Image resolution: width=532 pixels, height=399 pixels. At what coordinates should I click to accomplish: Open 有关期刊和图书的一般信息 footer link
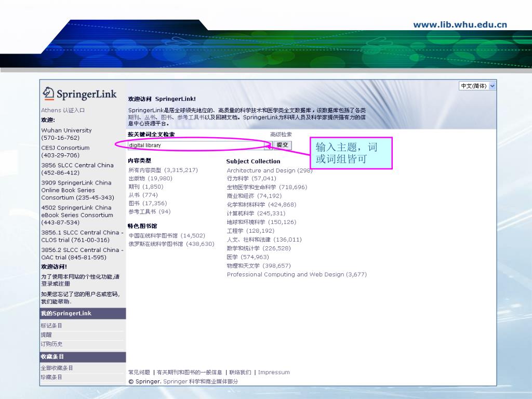click(x=189, y=373)
